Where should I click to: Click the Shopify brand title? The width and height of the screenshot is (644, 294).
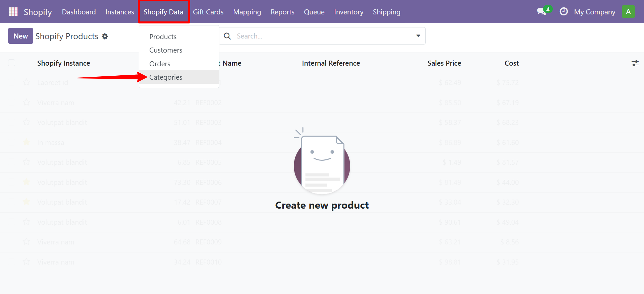pos(38,12)
